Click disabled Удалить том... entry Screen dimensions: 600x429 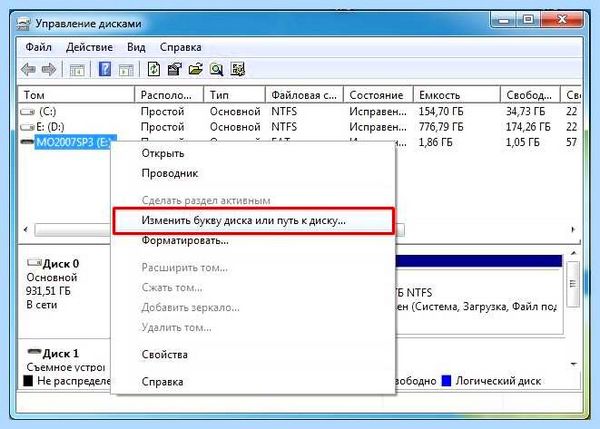pyautogui.click(x=253, y=327)
